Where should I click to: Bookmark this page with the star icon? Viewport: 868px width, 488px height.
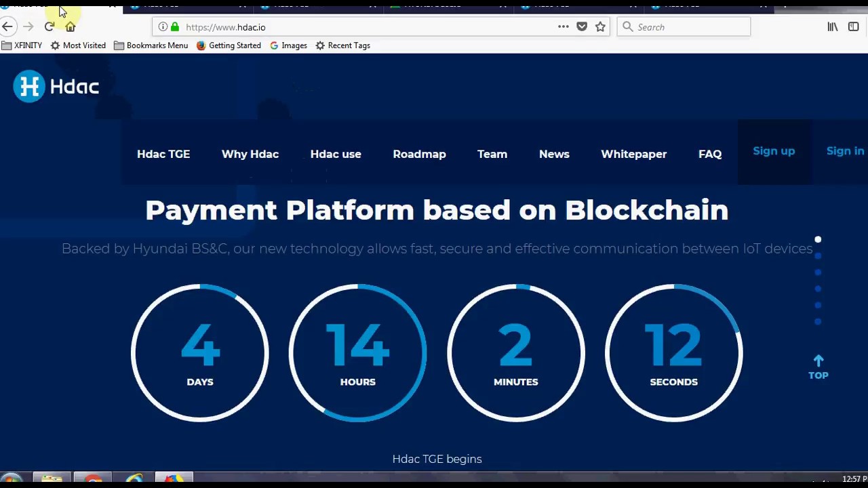pyautogui.click(x=600, y=26)
